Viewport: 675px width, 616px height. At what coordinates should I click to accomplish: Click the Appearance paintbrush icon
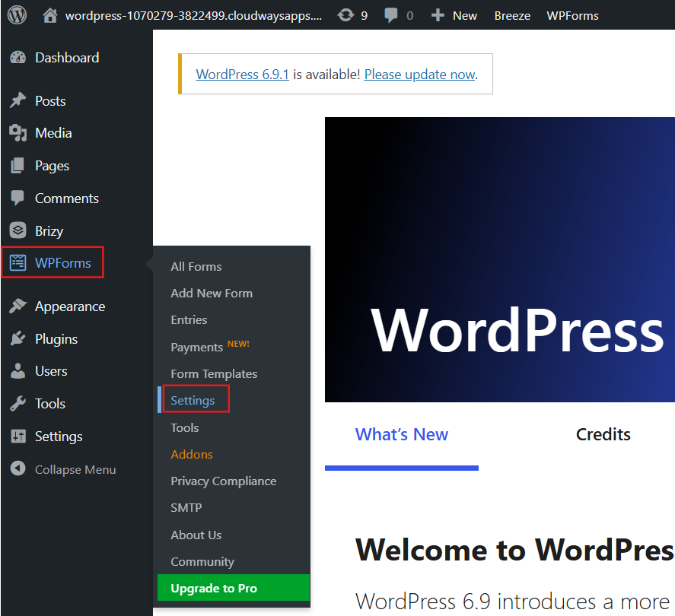(18, 306)
